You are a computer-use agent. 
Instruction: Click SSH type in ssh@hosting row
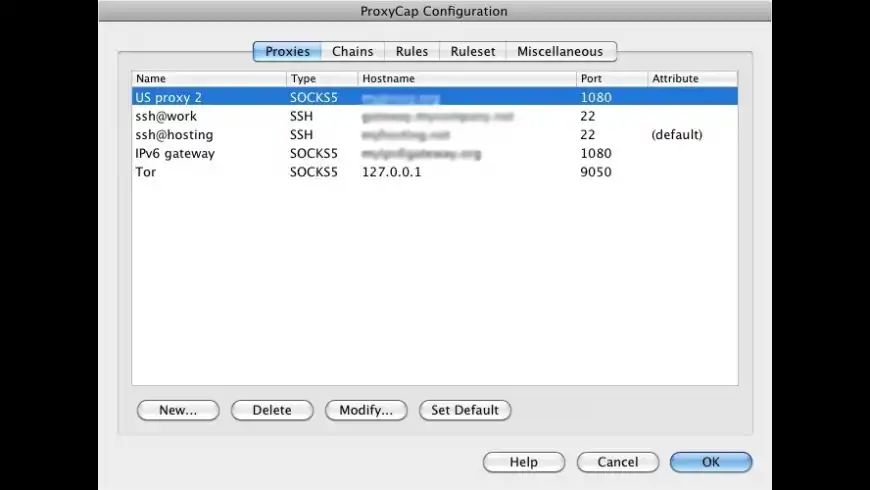(301, 135)
